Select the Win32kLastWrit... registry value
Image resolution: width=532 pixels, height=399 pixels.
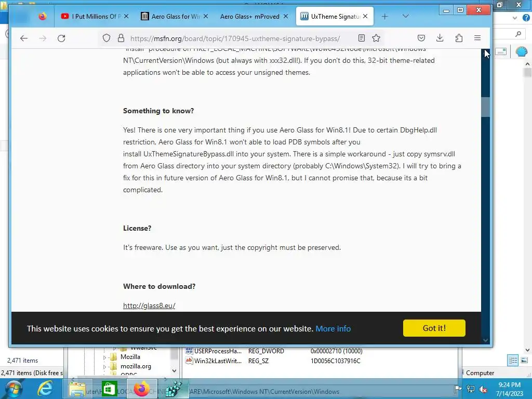click(x=218, y=361)
